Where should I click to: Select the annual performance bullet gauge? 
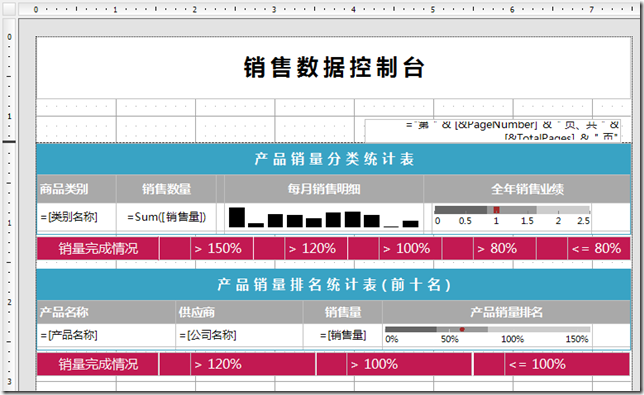pyautogui.click(x=512, y=216)
